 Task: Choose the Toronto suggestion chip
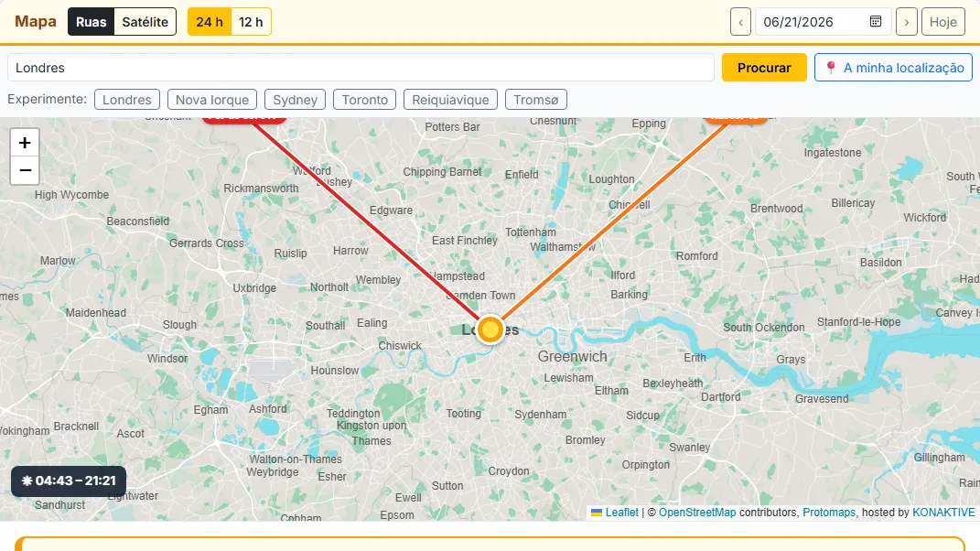[x=365, y=100]
